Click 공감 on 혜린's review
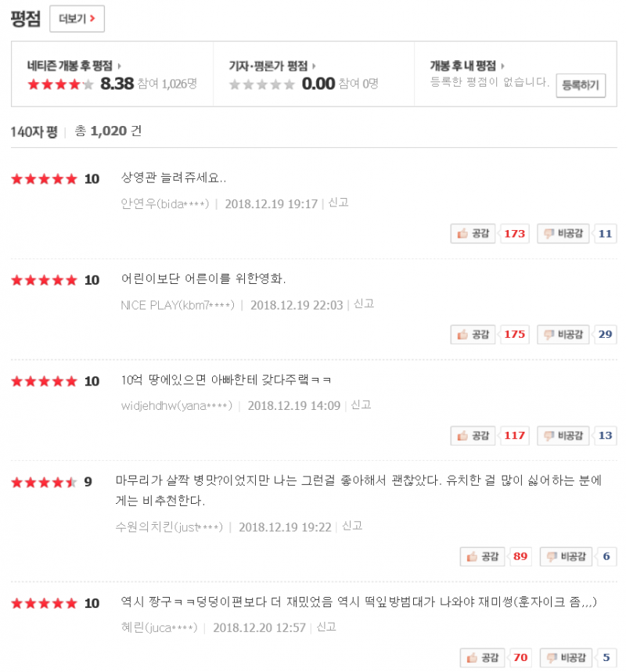626x672 pixels. click(x=483, y=658)
